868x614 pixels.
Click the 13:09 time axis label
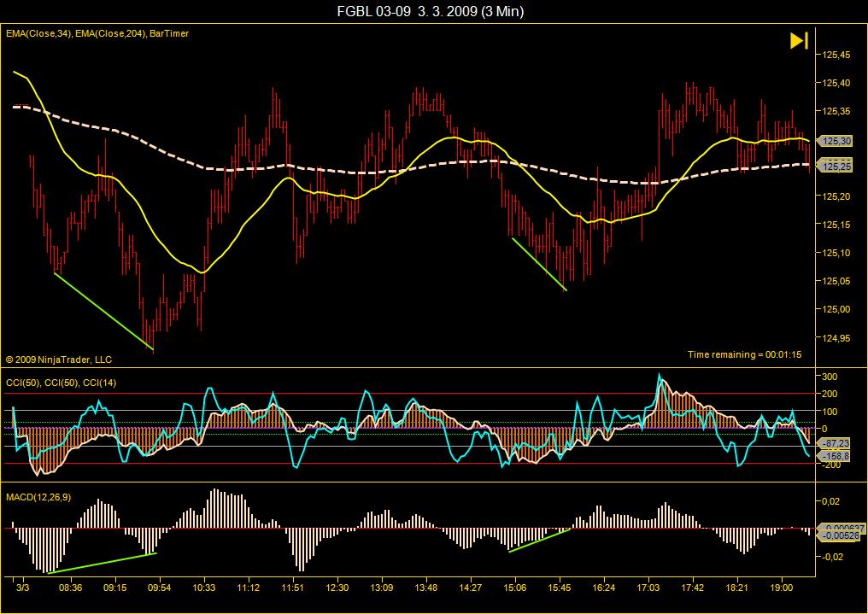point(381,588)
